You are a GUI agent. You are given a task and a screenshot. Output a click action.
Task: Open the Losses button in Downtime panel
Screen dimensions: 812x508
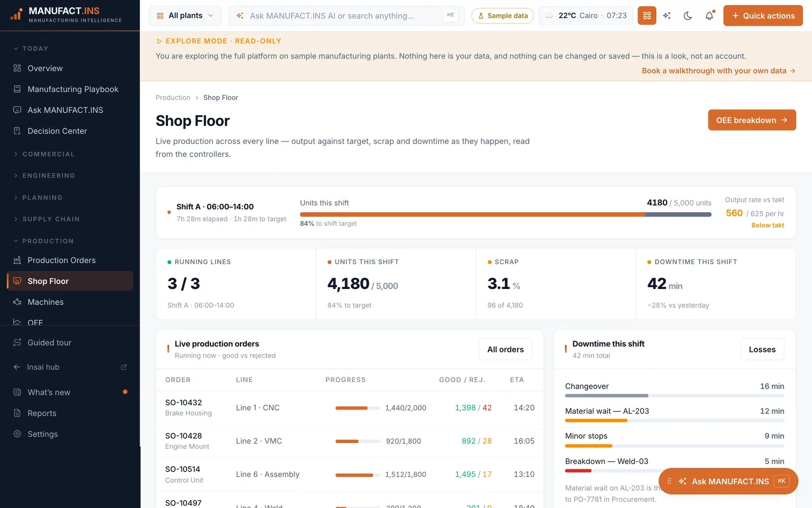(762, 350)
